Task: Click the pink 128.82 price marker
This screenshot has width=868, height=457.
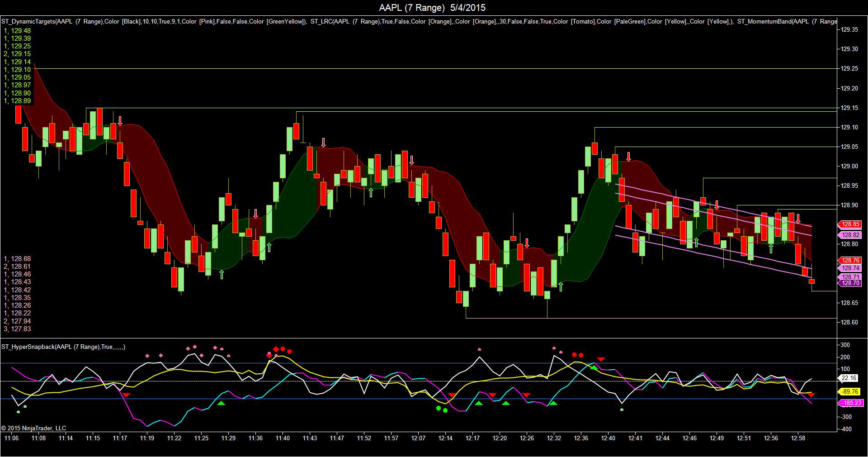Action: (x=850, y=235)
